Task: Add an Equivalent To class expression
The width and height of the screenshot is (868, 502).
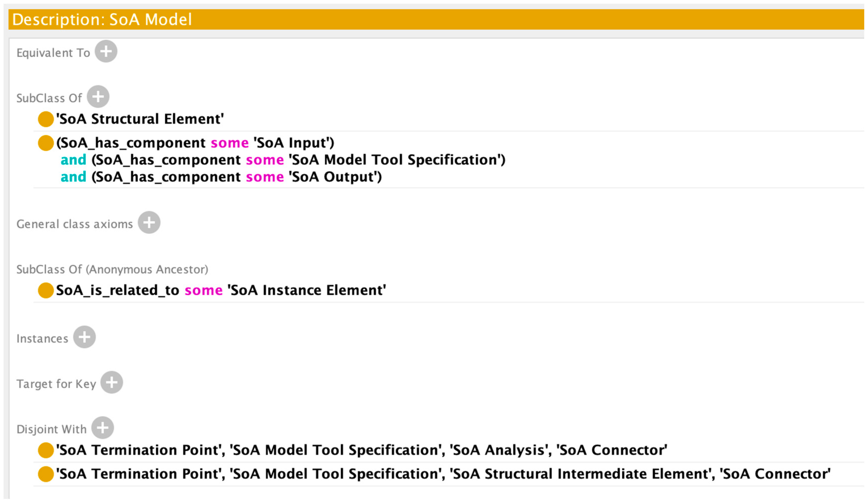Action: click(x=106, y=52)
